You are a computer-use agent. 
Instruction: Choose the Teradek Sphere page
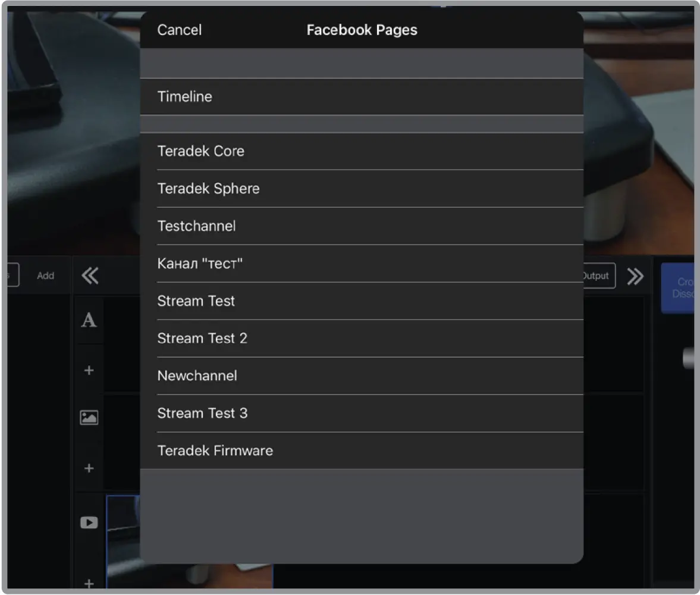coord(362,189)
